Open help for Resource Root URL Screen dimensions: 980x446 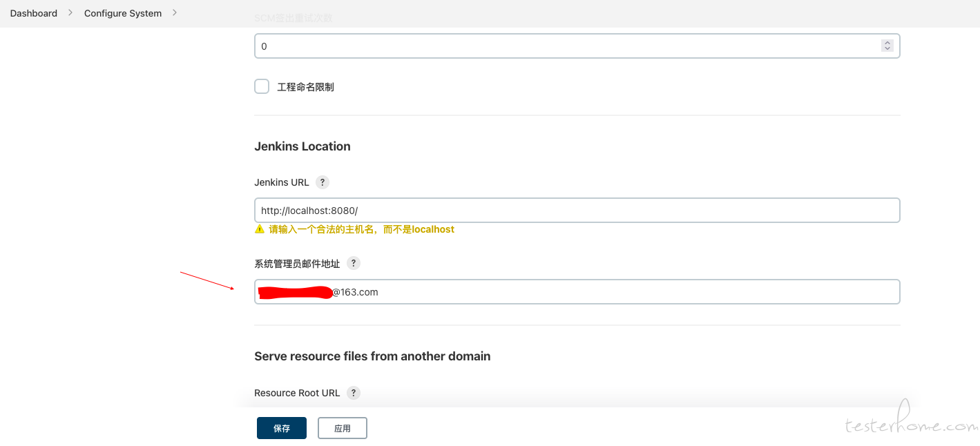click(354, 393)
